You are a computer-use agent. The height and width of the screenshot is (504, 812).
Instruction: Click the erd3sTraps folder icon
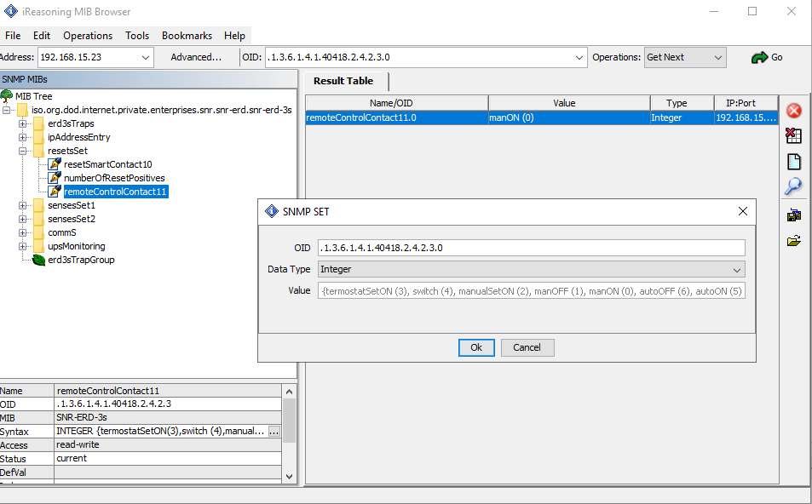pos(39,123)
